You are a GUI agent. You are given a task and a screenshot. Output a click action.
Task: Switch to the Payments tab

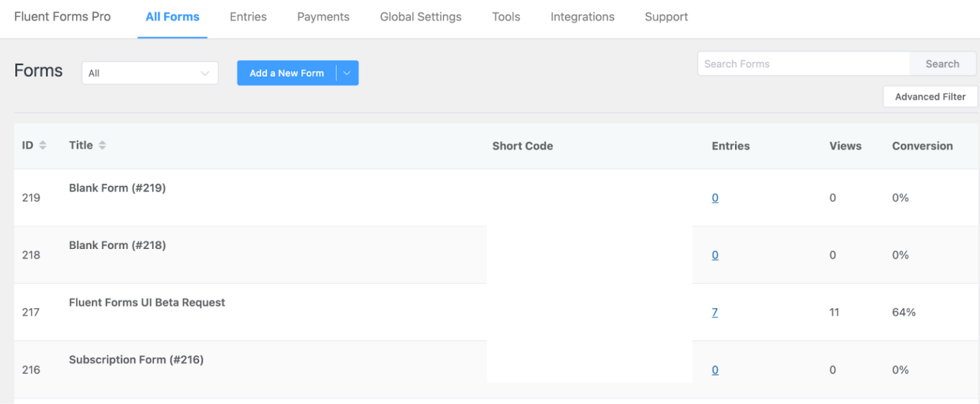tap(323, 17)
